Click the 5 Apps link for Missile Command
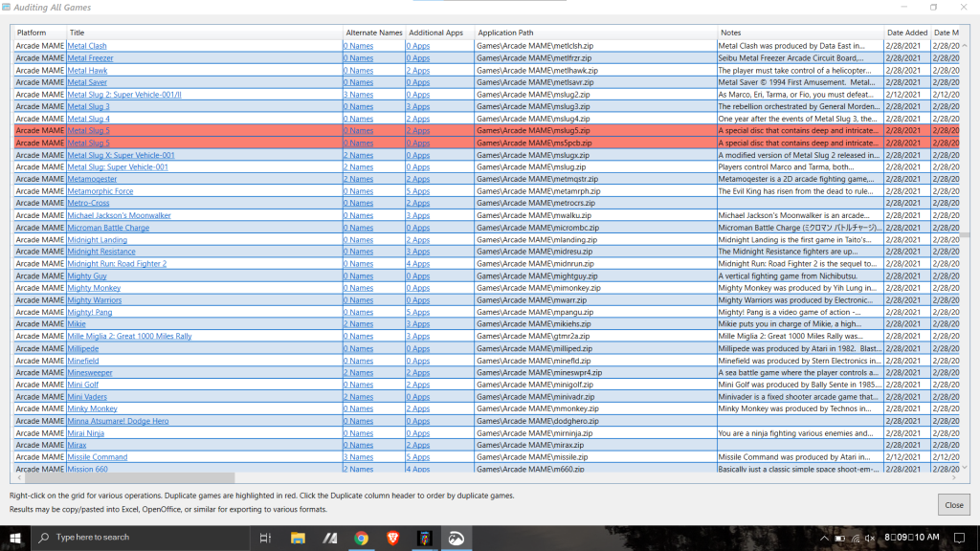The width and height of the screenshot is (980, 551). coord(418,457)
